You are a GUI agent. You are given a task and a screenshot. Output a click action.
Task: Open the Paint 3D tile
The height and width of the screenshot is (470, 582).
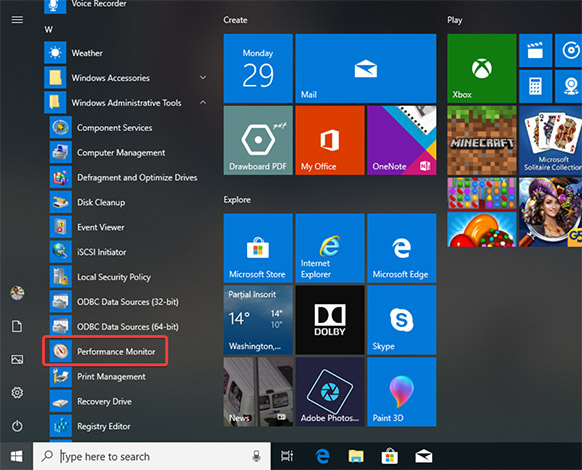click(x=402, y=392)
